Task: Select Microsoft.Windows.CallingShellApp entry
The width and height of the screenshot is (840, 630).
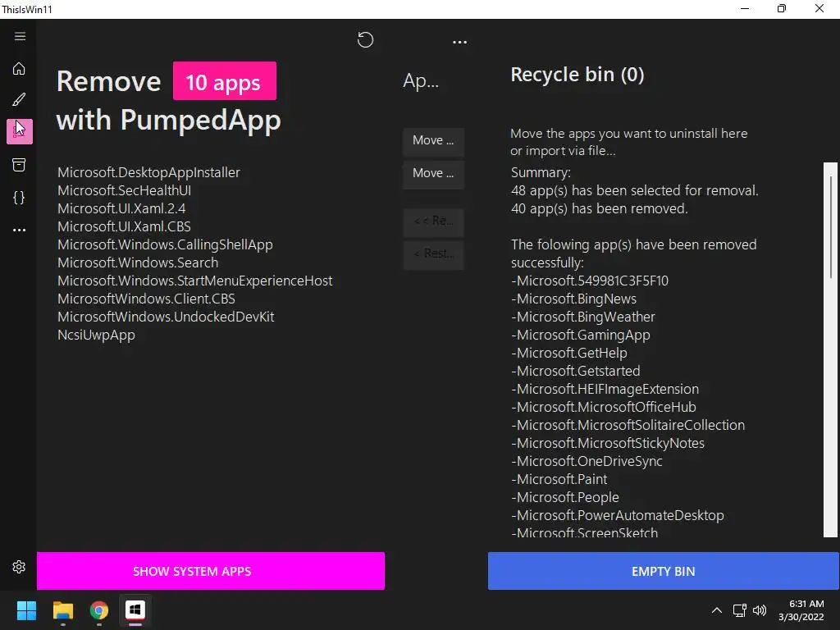Action: (x=165, y=244)
